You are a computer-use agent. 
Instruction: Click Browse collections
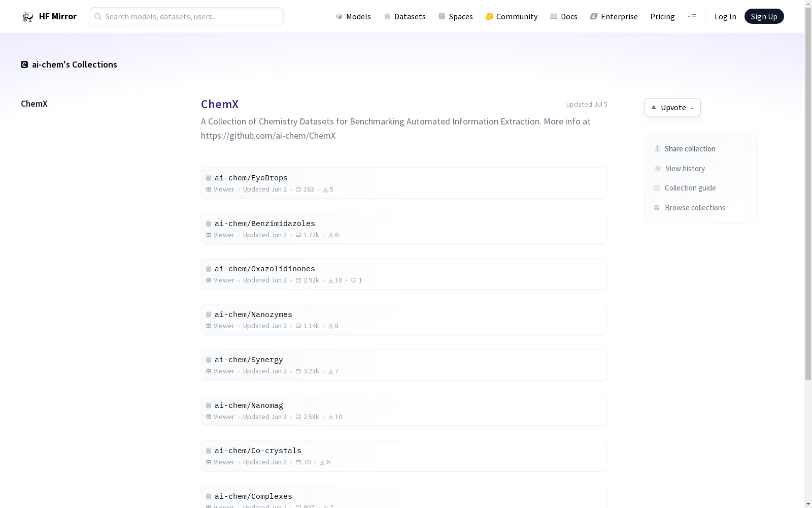pos(690,208)
